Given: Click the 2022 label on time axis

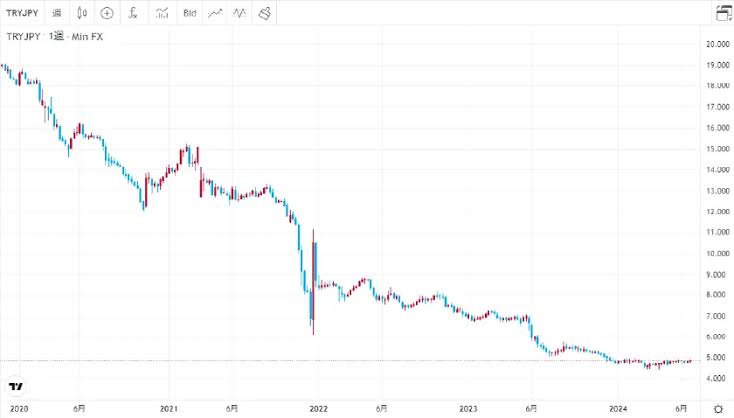Looking at the screenshot, I should click(318, 408).
